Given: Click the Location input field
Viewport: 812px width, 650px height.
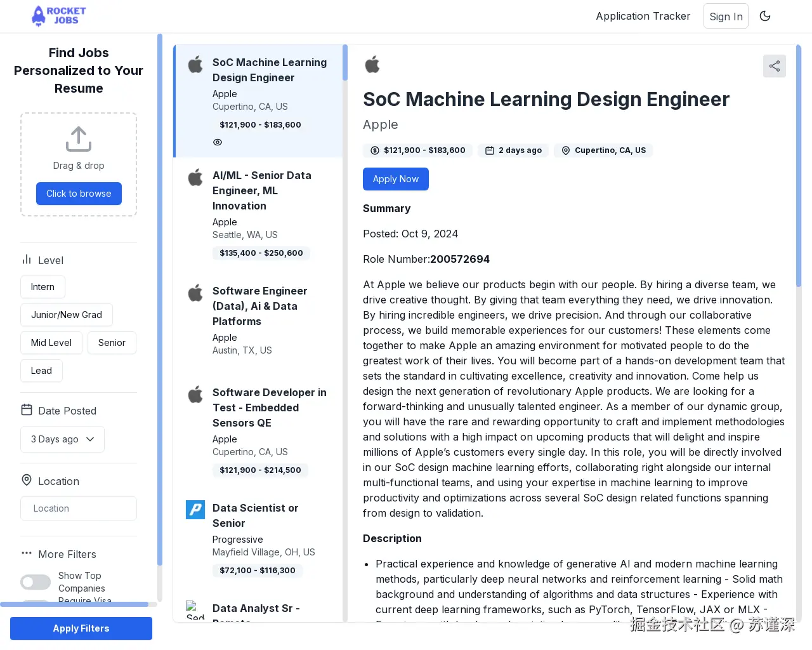Looking at the screenshot, I should click(x=79, y=508).
